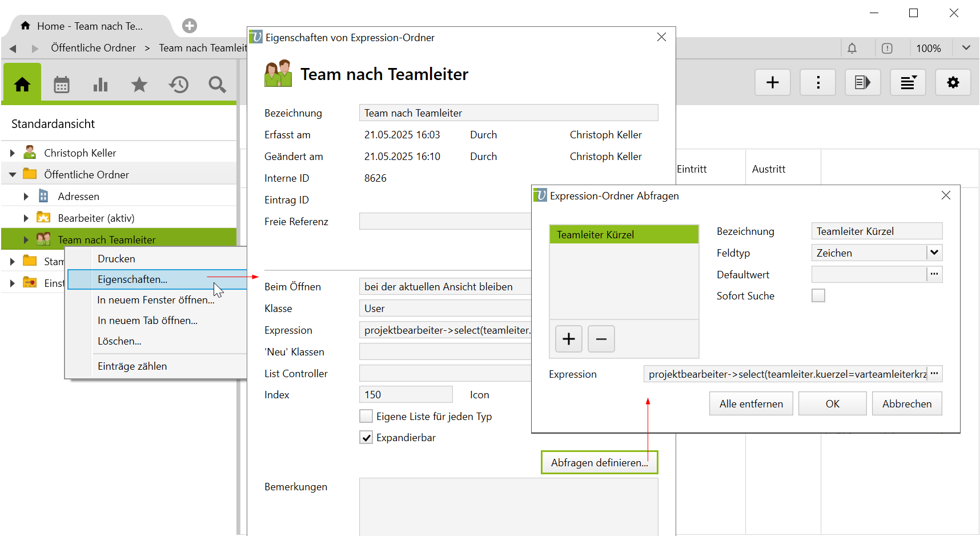Choose Drucken from the context menu

click(x=117, y=259)
